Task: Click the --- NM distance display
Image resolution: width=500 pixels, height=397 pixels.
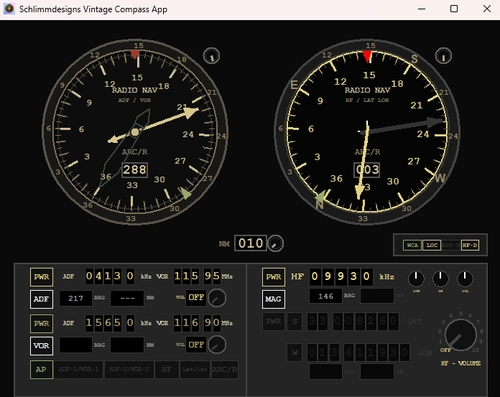Action: pos(127,298)
